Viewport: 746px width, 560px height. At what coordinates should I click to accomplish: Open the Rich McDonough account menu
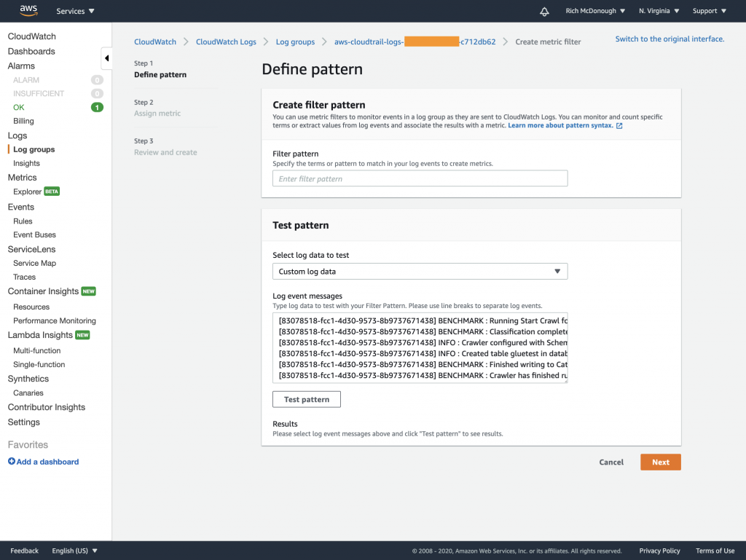[x=592, y=10]
